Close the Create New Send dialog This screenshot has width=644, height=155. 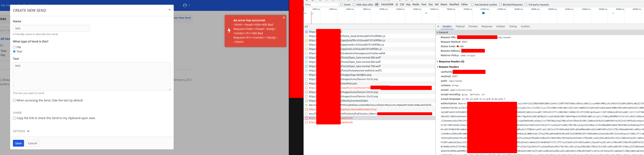click(x=169, y=10)
